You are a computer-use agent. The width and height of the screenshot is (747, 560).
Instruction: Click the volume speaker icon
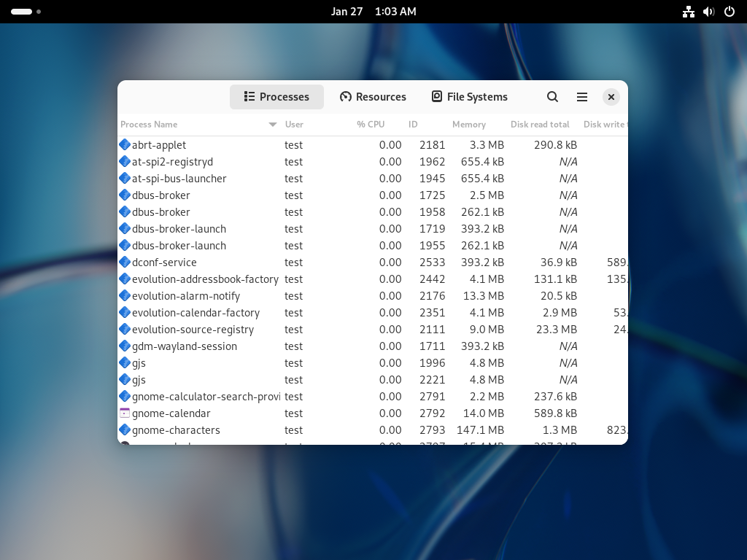(709, 12)
